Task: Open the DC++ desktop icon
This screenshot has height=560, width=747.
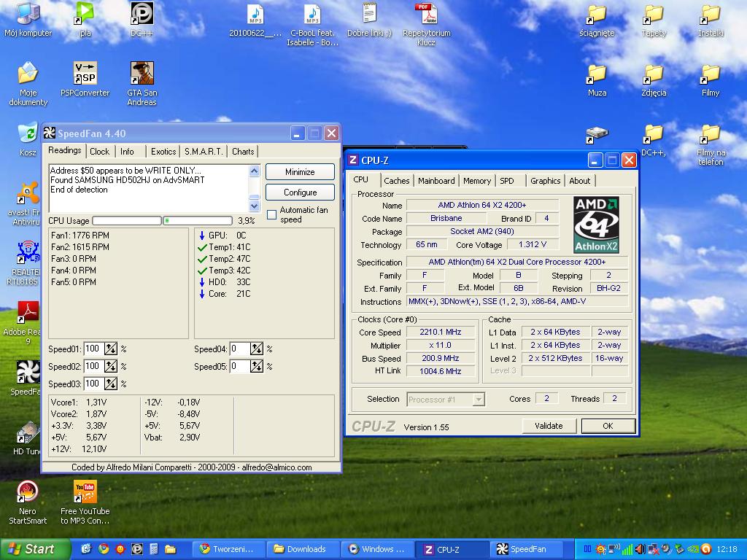Action: coord(142,14)
